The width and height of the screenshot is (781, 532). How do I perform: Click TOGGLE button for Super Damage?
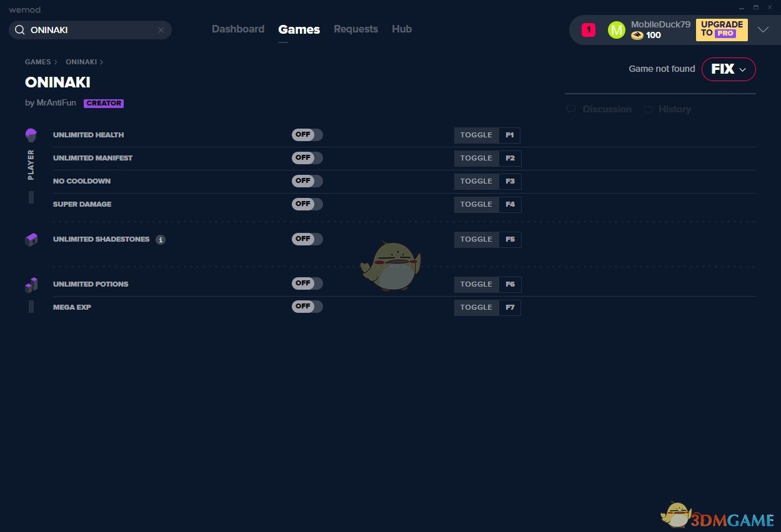pos(477,204)
